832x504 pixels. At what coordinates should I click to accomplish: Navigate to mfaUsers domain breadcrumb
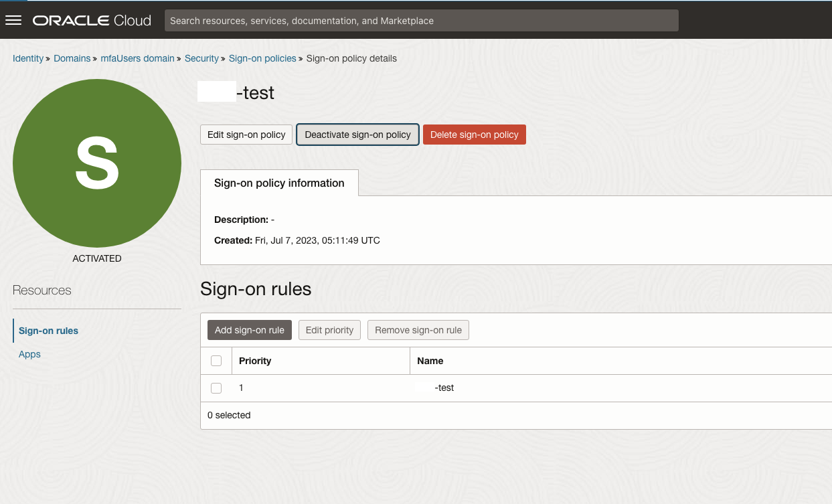pyautogui.click(x=137, y=58)
